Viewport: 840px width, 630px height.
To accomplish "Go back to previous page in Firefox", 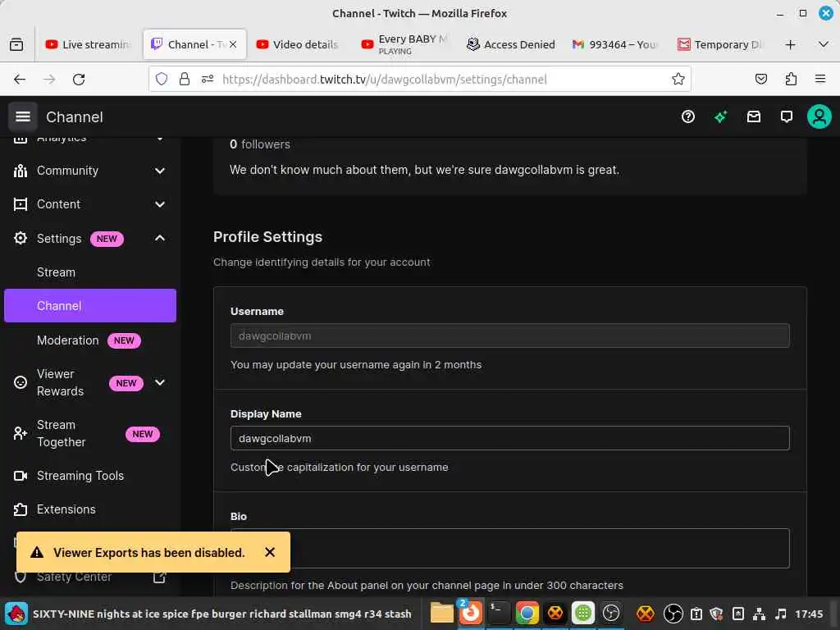I will coord(20,80).
